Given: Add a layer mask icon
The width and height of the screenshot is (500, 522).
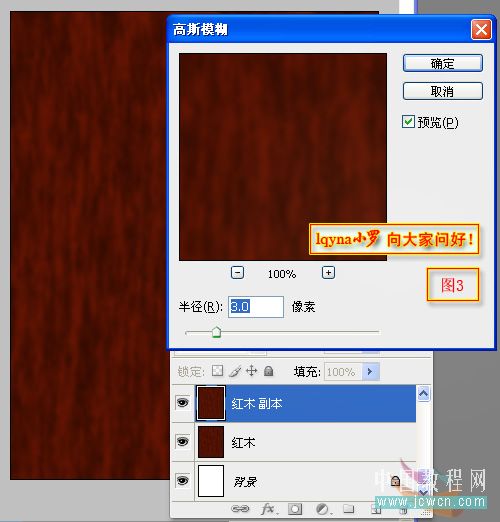Looking at the screenshot, I should click(x=295, y=509).
